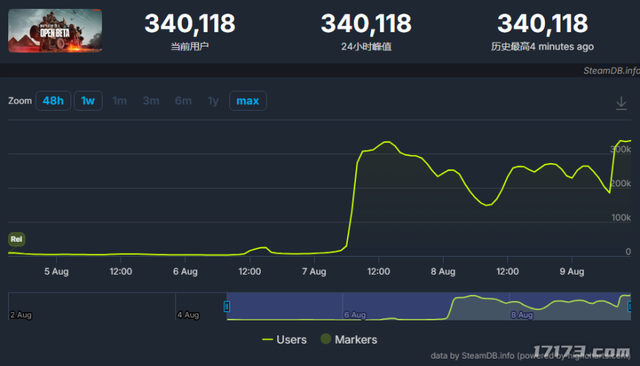This screenshot has height=366, width=640.
Task: Click the right navigator range handle
Action: point(630,306)
